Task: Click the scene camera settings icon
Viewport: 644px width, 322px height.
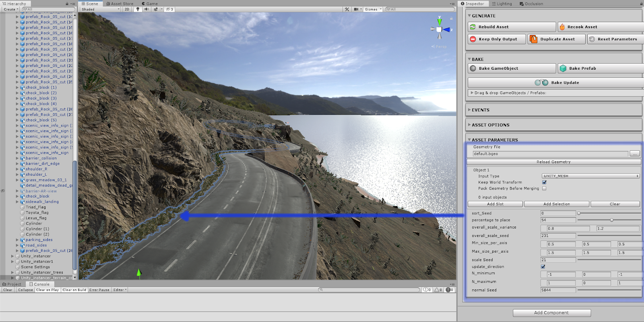Action: (356, 9)
